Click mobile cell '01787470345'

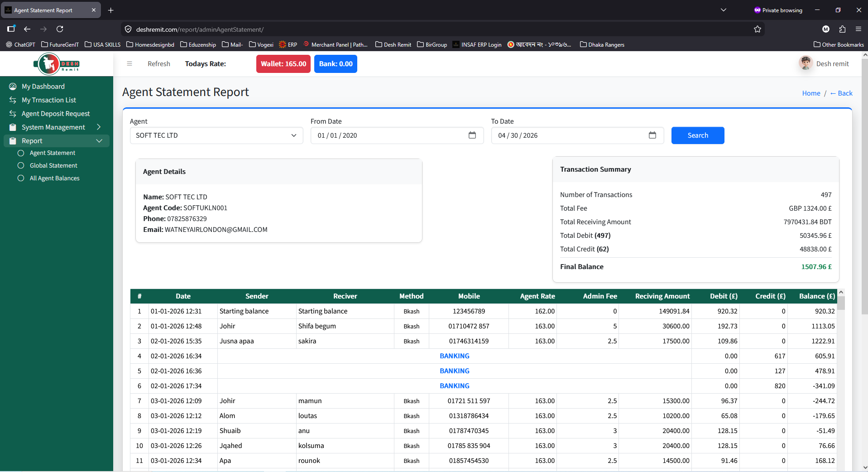[x=469, y=431]
